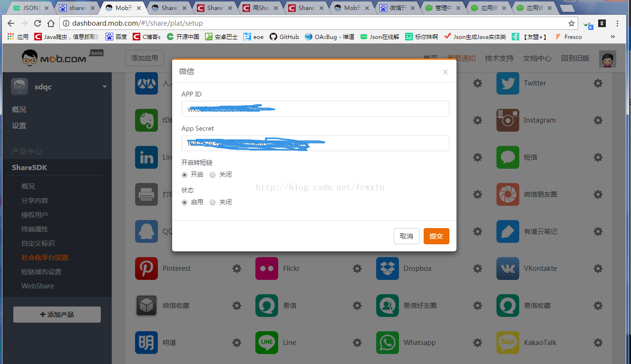
Task: Click the Flickr platform icon
Action: coord(267,268)
